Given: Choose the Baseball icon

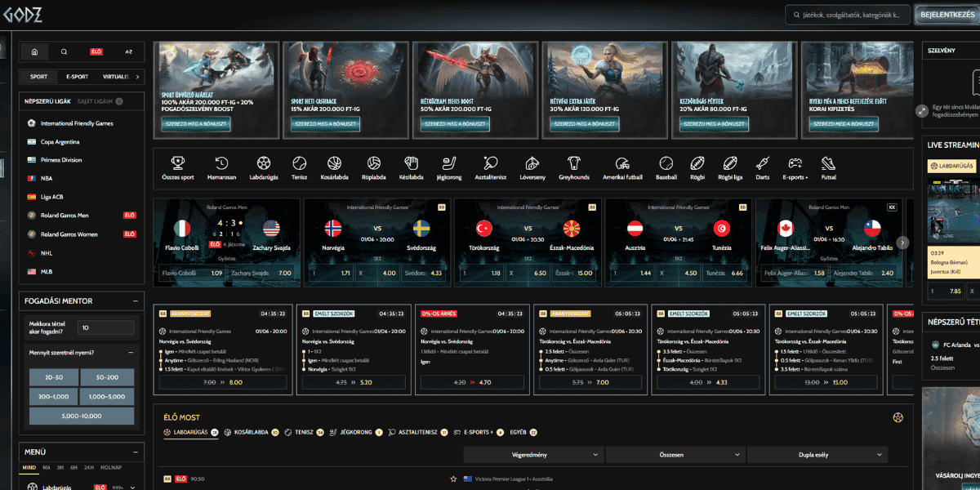Looking at the screenshot, I should coord(666,163).
